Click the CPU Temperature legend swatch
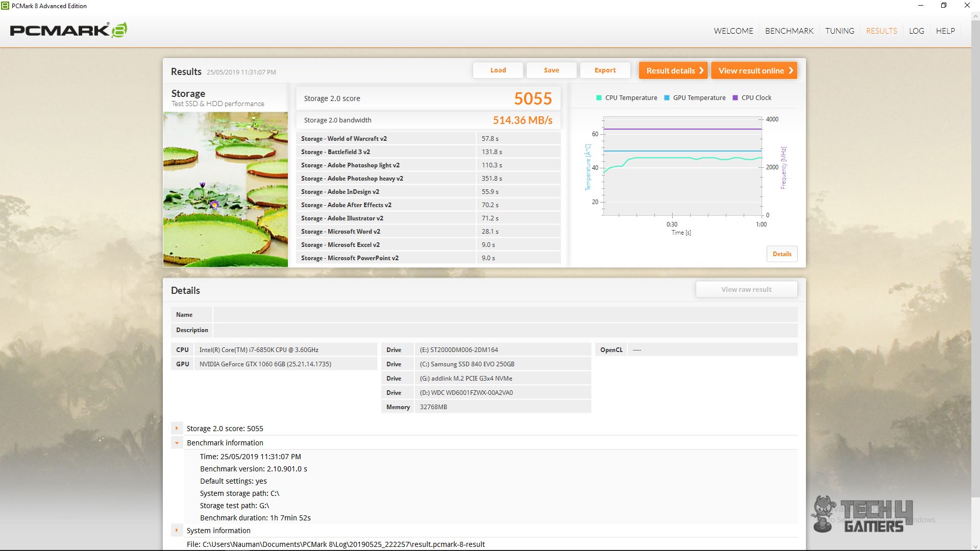 599,98
